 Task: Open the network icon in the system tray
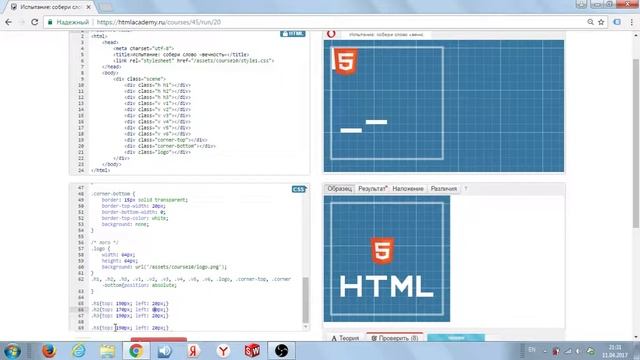pyautogui.click(x=568, y=351)
